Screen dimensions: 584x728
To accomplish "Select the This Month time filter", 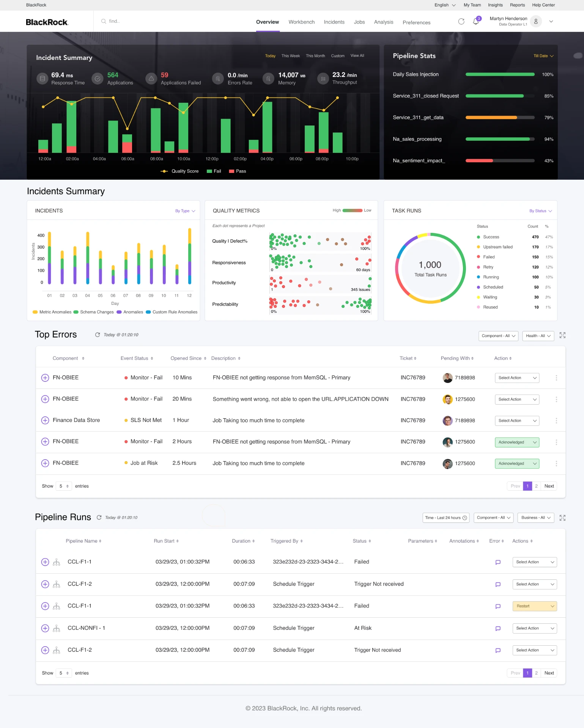I will pos(315,56).
